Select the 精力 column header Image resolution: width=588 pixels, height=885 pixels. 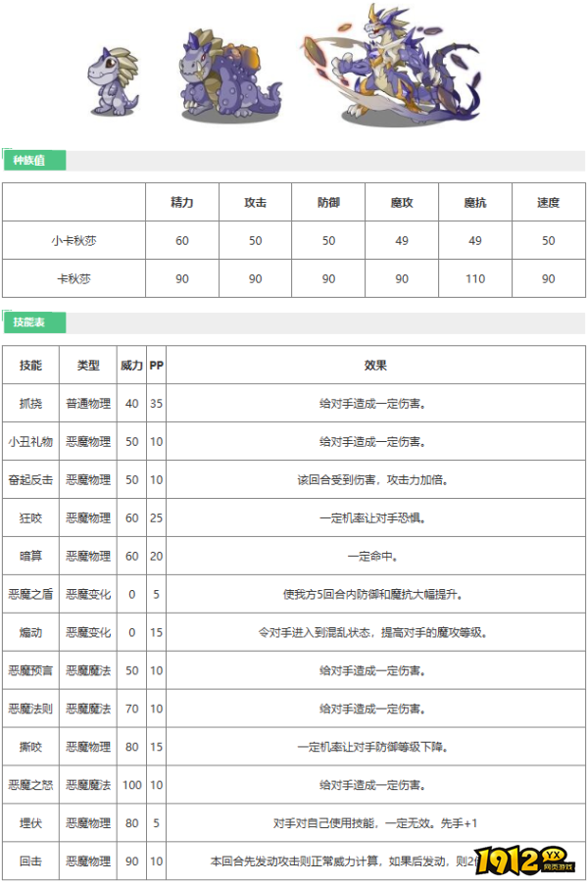(x=181, y=203)
